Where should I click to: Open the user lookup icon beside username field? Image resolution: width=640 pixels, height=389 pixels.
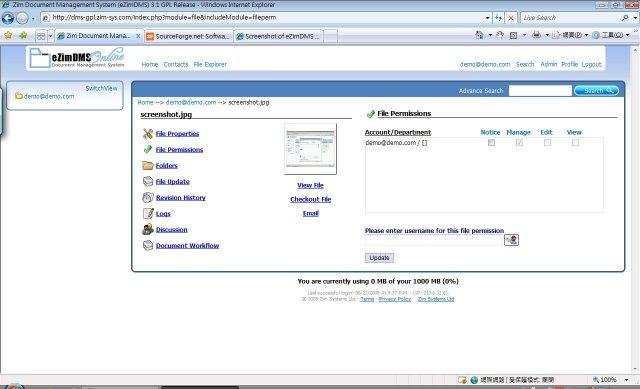pos(511,240)
